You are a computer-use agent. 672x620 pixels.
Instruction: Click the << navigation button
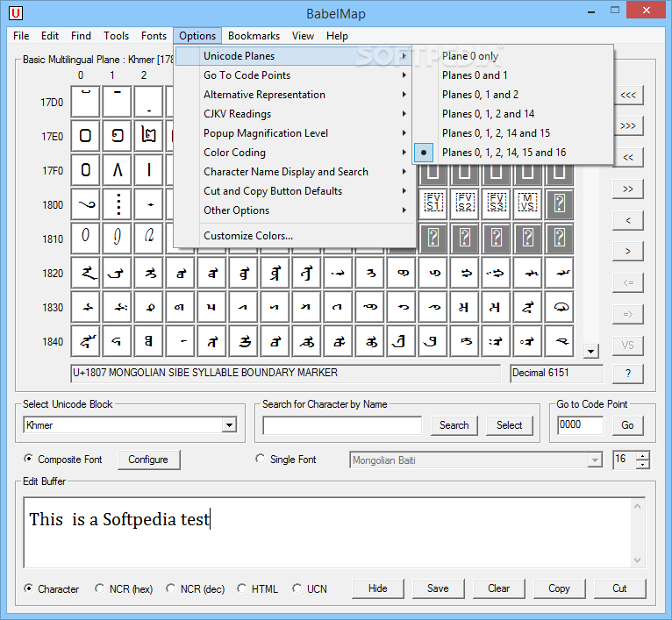point(628,157)
